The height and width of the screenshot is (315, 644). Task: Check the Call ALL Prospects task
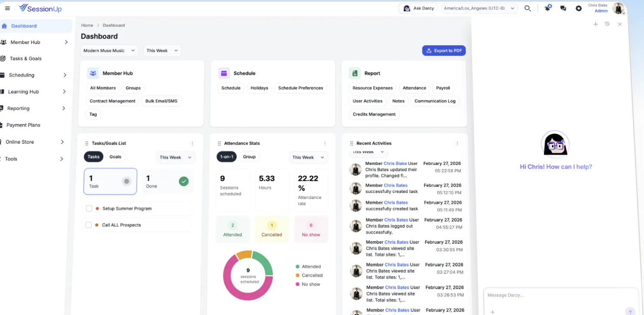[89, 225]
